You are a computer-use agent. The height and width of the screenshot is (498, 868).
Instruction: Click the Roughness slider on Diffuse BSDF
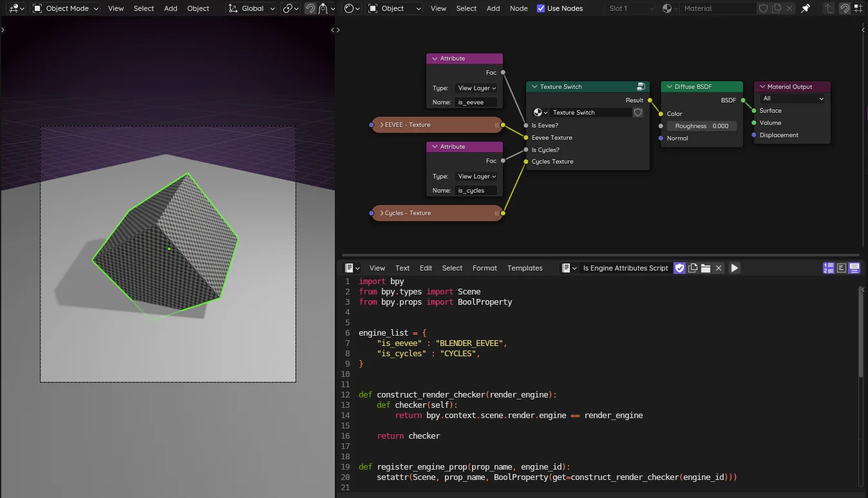click(x=701, y=126)
